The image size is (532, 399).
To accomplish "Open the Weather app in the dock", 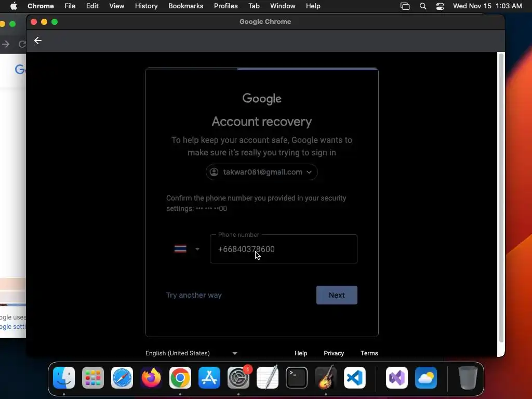I will click(426, 378).
